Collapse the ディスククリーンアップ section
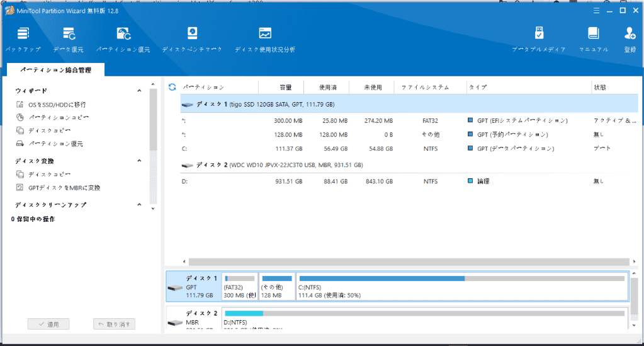Screen dimensions: 644x346 pos(139,204)
